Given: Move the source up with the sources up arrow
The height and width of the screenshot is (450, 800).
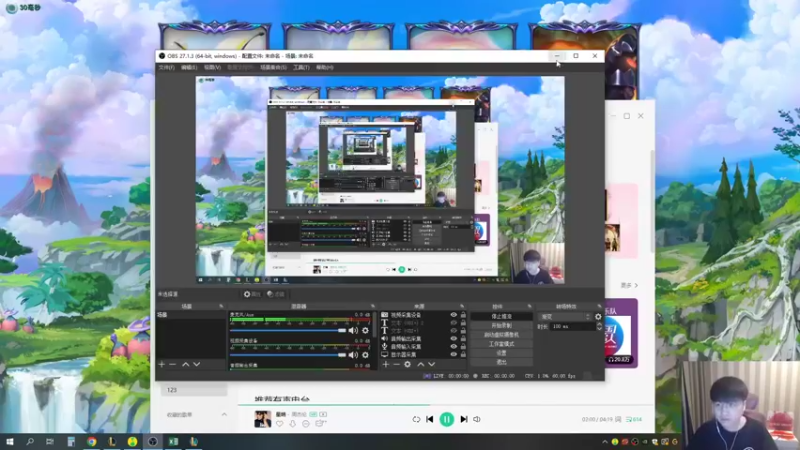Looking at the screenshot, I should tap(420, 364).
